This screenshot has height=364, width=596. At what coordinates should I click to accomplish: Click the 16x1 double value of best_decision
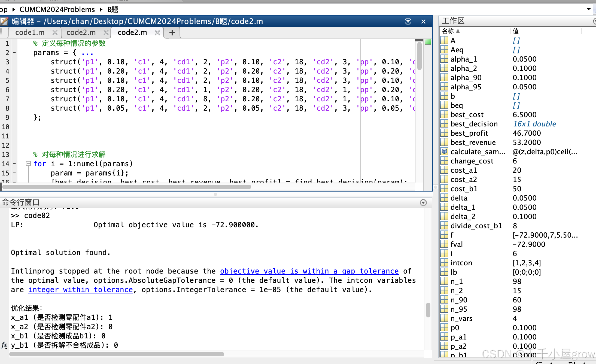[534, 124]
